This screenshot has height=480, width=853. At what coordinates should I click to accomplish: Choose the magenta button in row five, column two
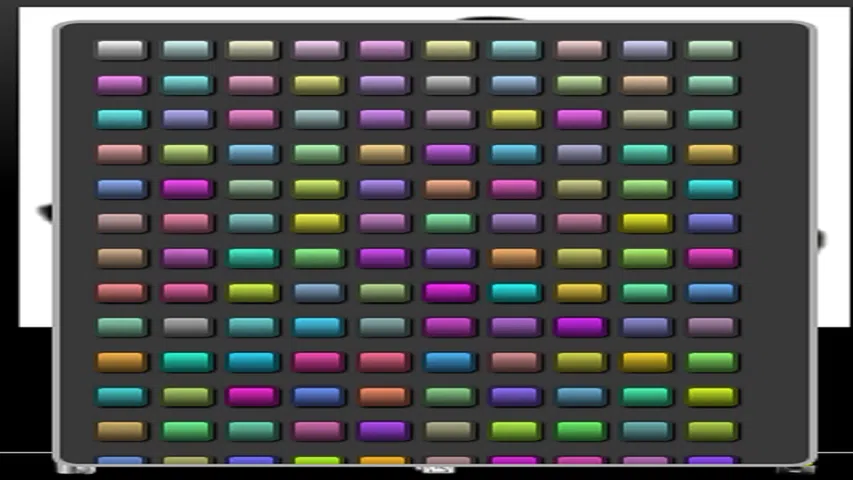(187, 189)
